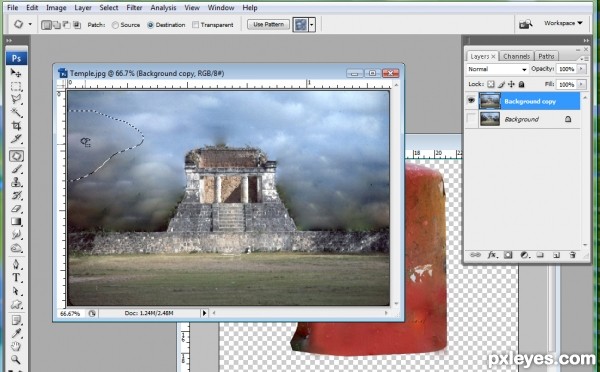The image size is (600, 372).
Task: Toggle Lock transparent pixels
Action: click(491, 84)
